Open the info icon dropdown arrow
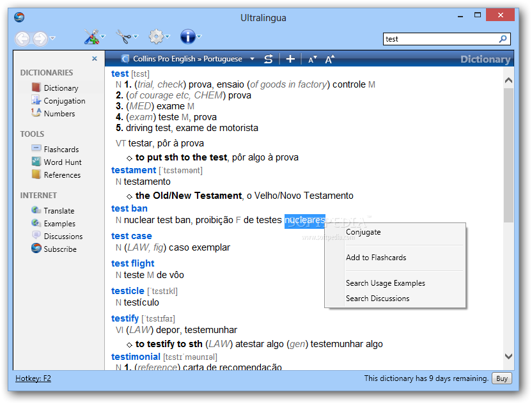 click(199, 36)
